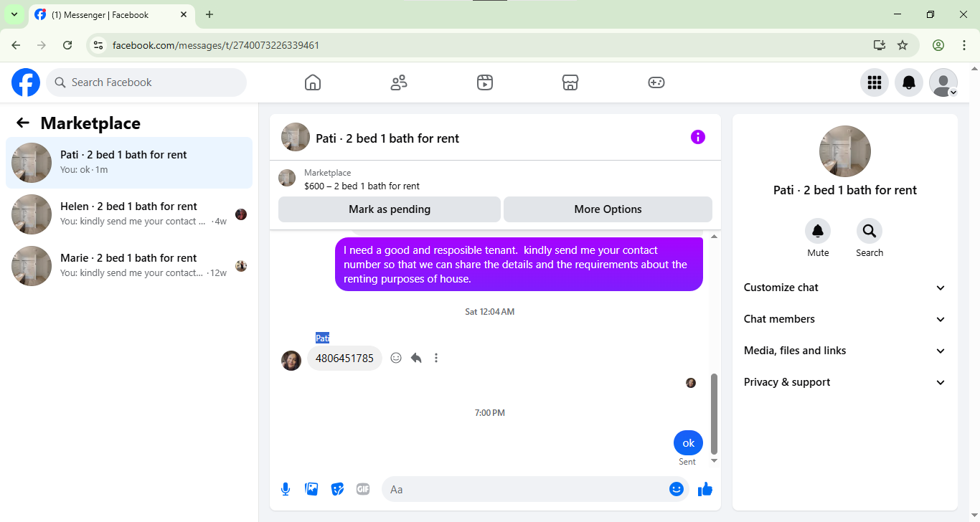Screen dimensions: 980x522
Task: Choose a sticker icon
Action: (337, 489)
